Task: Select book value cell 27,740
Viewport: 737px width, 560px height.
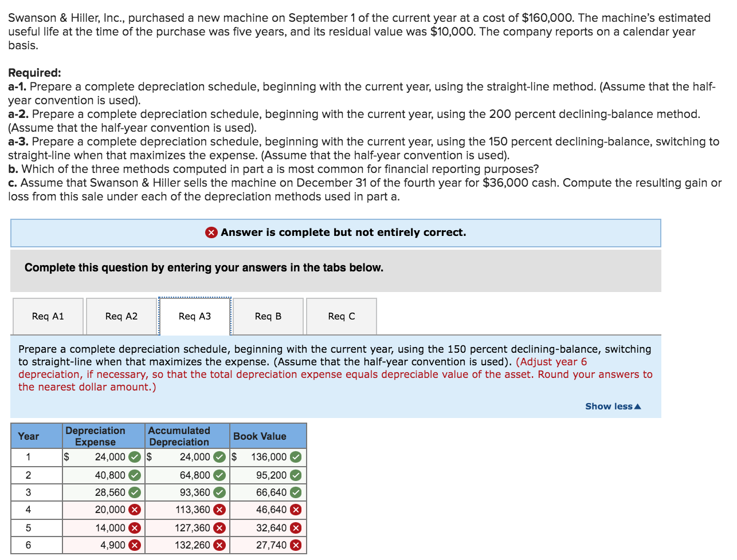Action: (268, 545)
